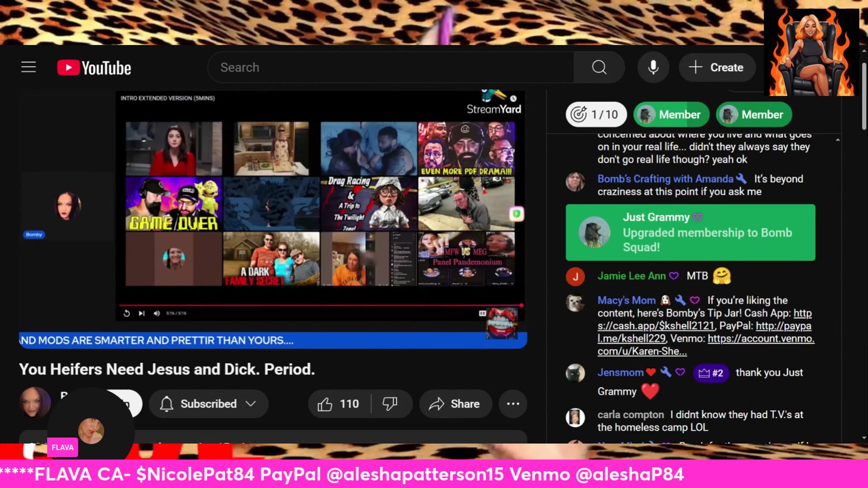Open the hamburger guide menu

(28, 67)
